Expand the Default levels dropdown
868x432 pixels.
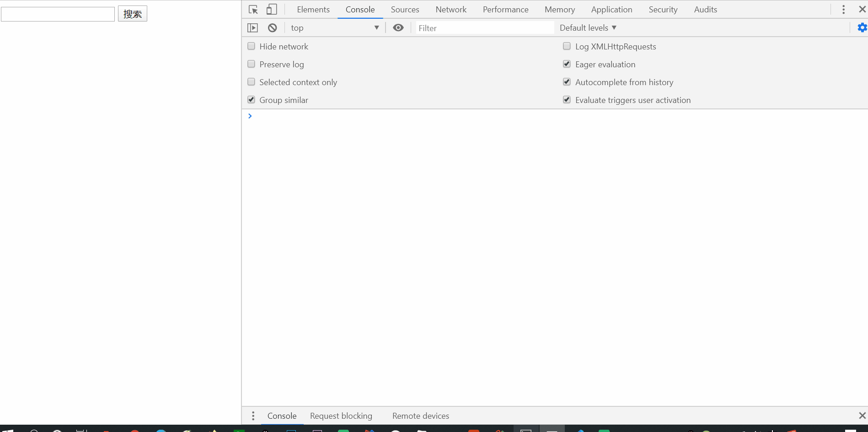588,28
